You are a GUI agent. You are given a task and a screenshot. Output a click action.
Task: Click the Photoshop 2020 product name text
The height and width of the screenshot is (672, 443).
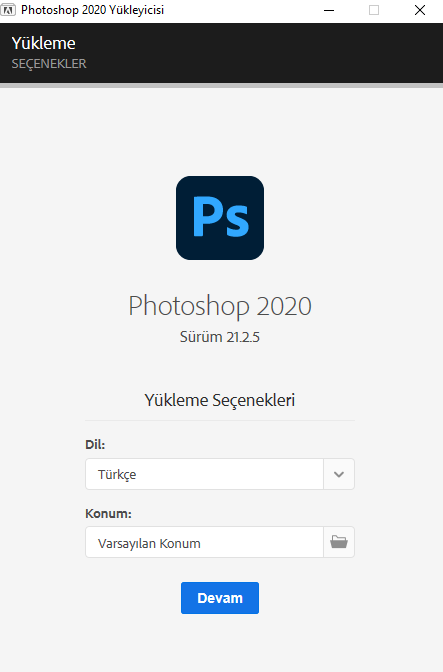click(220, 306)
